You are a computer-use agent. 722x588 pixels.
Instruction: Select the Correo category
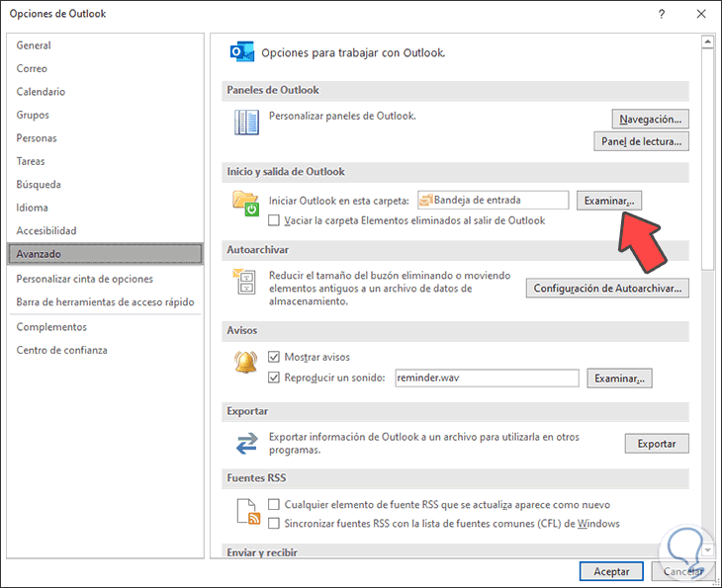coord(106,68)
